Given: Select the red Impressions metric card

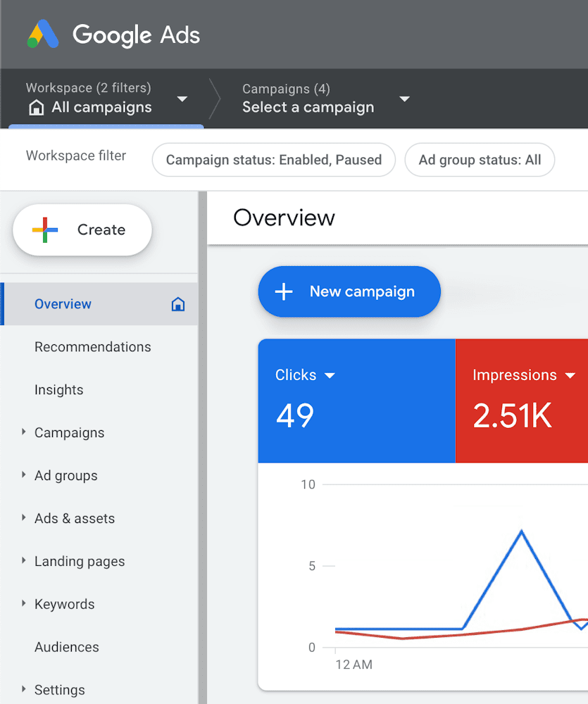Looking at the screenshot, I should [522, 401].
